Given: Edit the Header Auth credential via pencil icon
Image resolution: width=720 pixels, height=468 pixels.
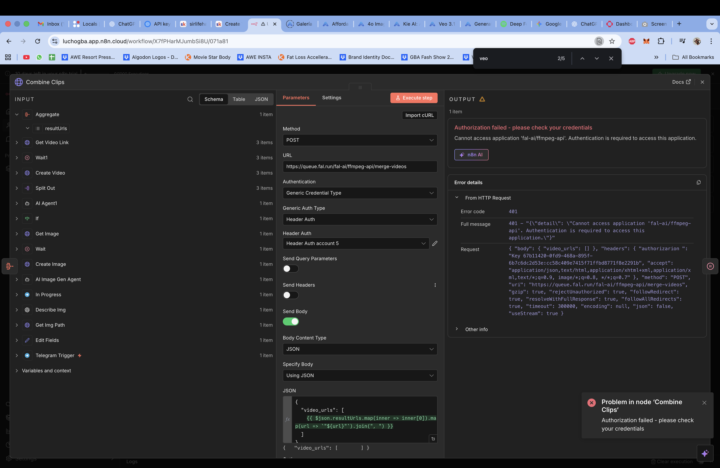Looking at the screenshot, I should click(x=434, y=243).
